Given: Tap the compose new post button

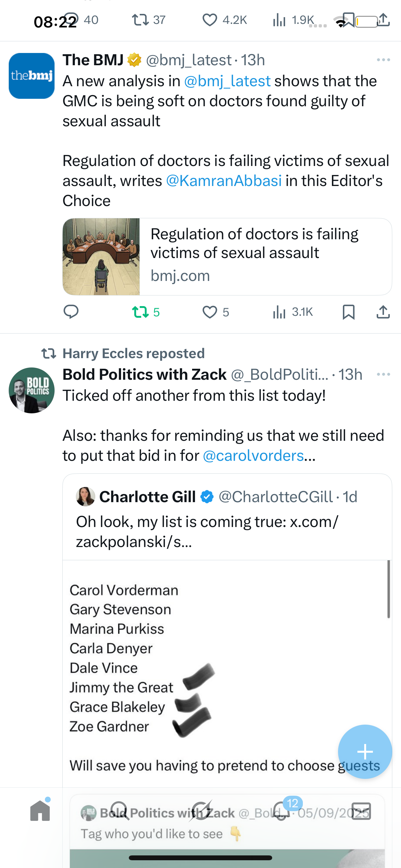Looking at the screenshot, I should 365,751.
